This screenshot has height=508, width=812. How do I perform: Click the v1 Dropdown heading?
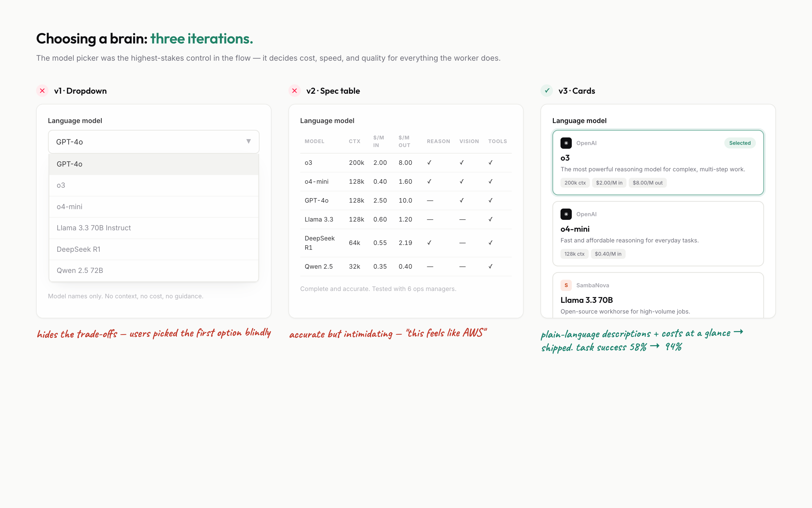point(80,91)
